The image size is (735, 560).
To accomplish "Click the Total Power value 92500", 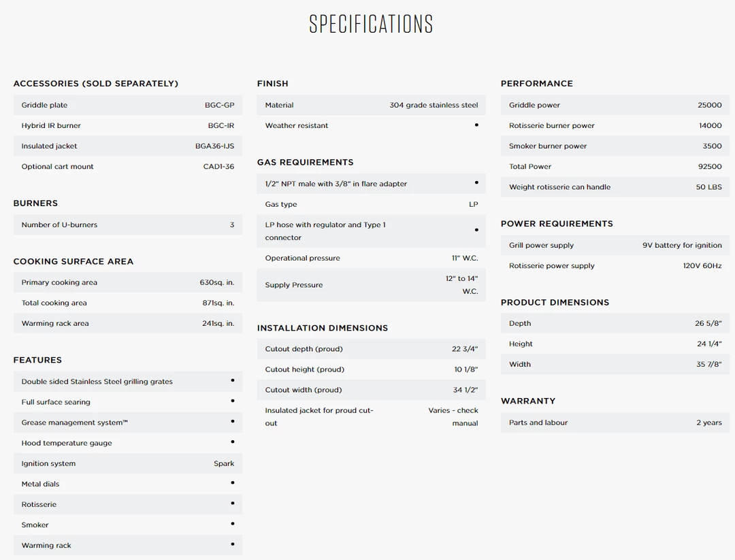I will pyautogui.click(x=710, y=167).
